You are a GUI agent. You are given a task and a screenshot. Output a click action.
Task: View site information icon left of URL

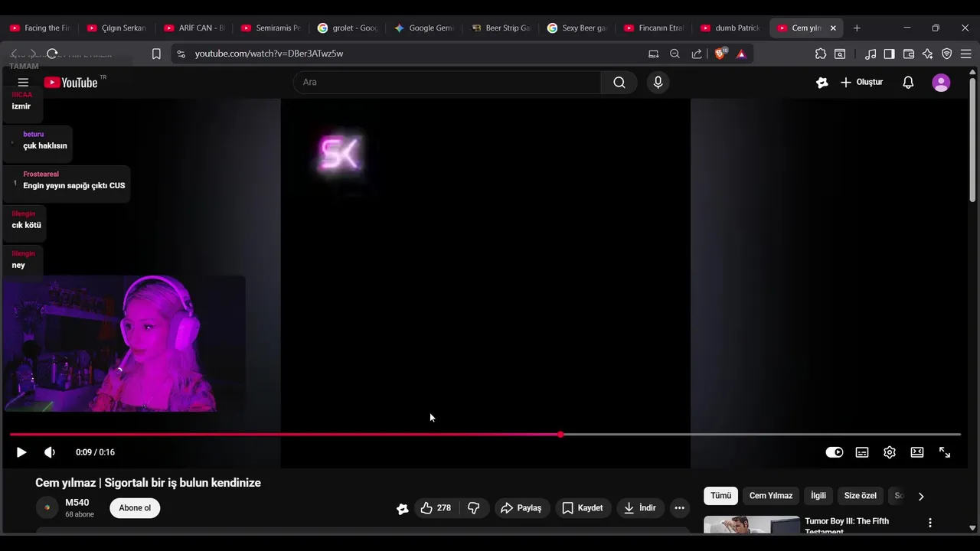181,54
